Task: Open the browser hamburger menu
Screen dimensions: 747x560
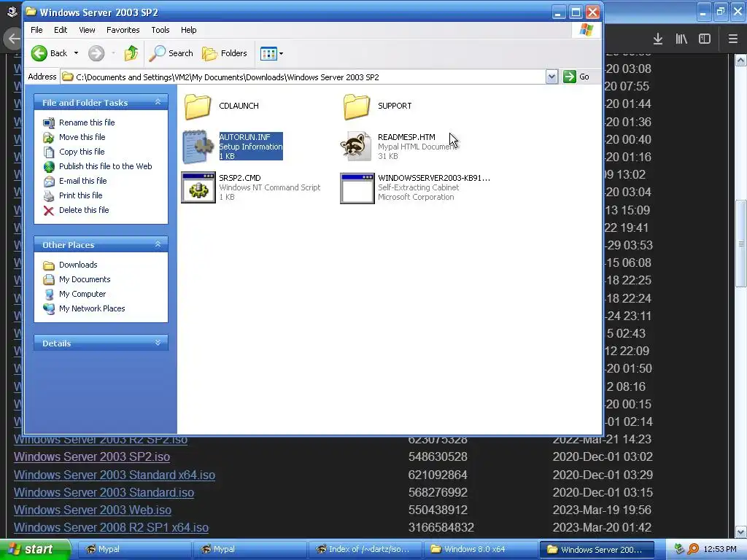Action: click(733, 39)
